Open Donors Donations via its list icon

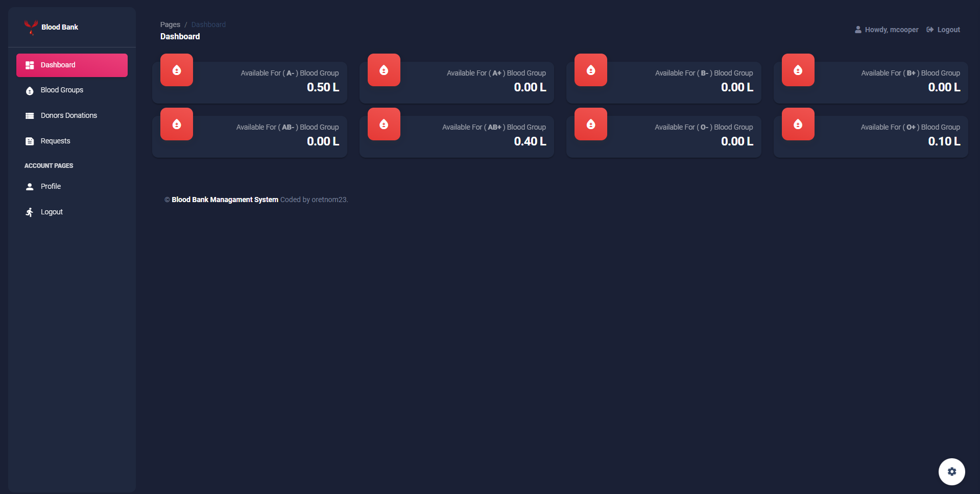pyautogui.click(x=30, y=115)
